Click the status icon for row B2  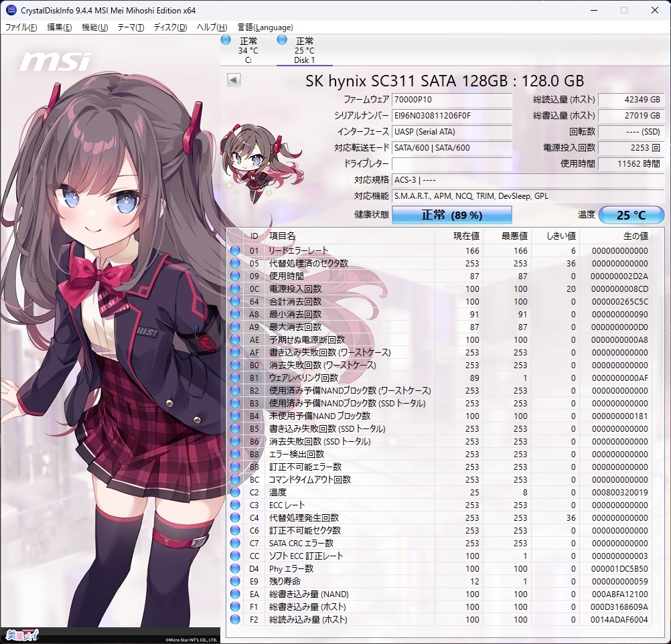[x=235, y=391]
